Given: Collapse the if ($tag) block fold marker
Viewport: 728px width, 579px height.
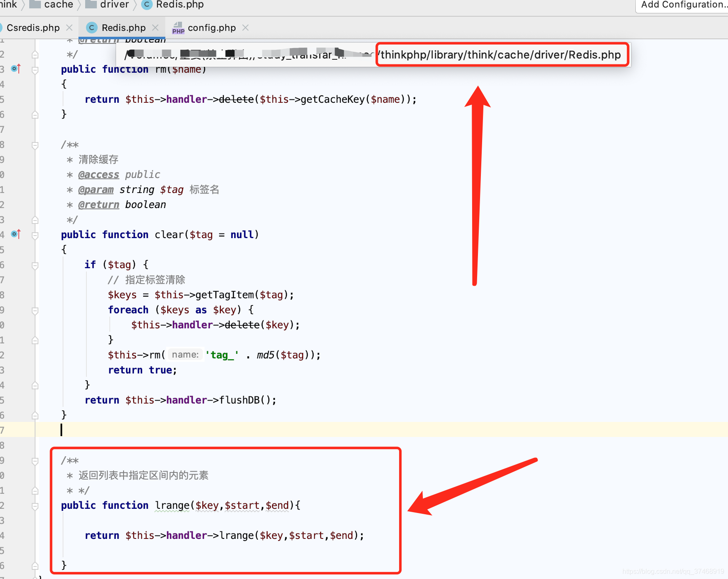Looking at the screenshot, I should tap(35, 265).
